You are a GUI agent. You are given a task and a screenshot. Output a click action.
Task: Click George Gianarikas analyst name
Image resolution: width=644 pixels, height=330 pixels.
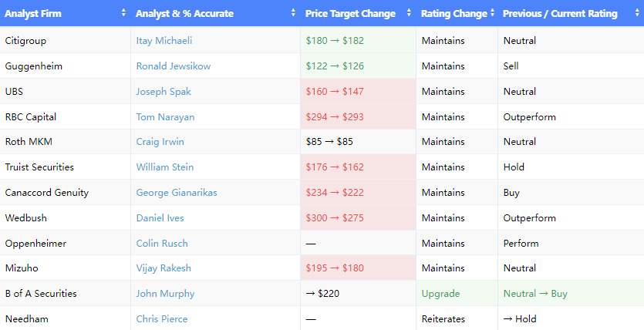coord(177,193)
